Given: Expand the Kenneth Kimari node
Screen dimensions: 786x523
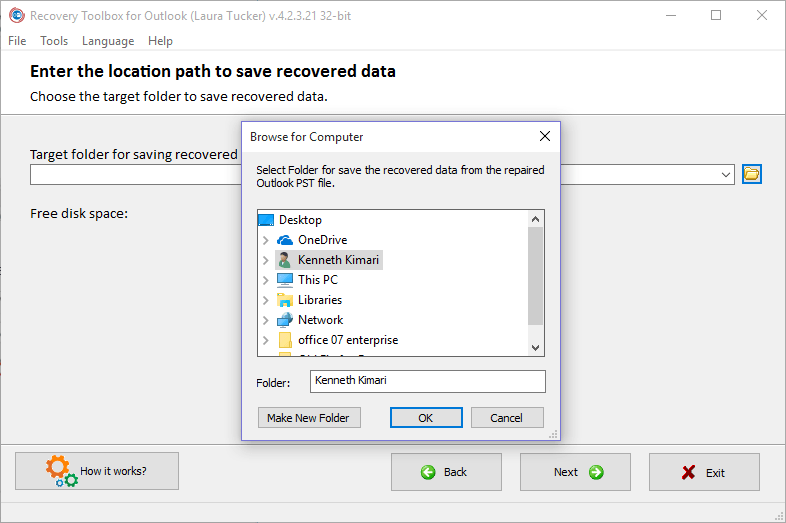Looking at the screenshot, I should 266,260.
